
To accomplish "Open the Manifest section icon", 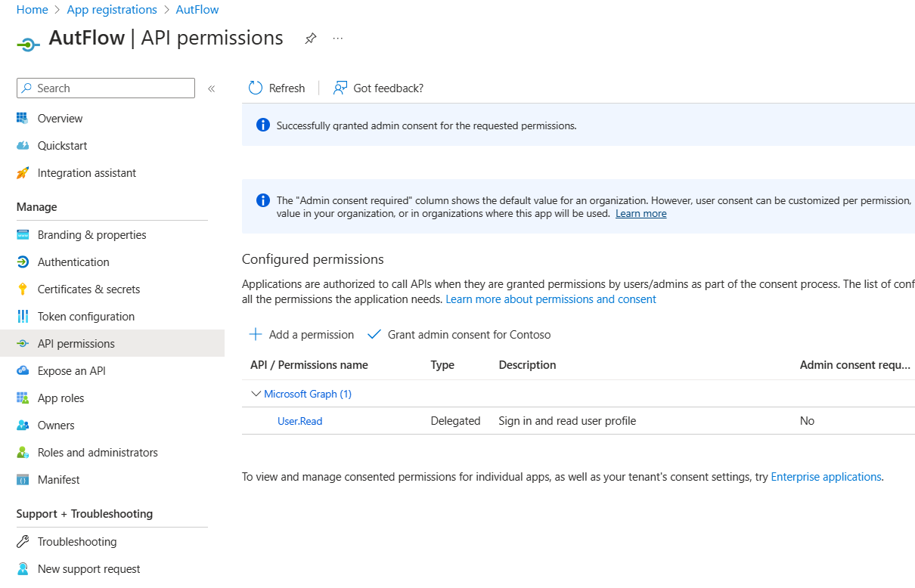I will (x=24, y=479).
